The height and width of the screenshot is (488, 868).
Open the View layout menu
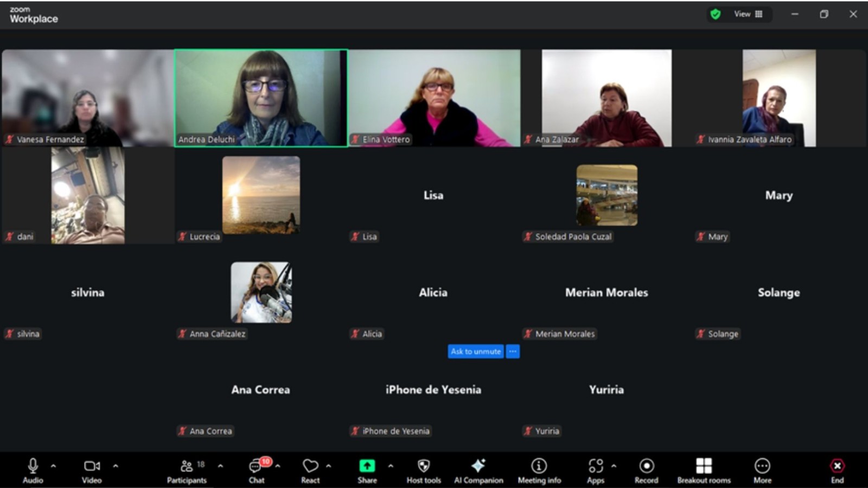pyautogui.click(x=748, y=14)
